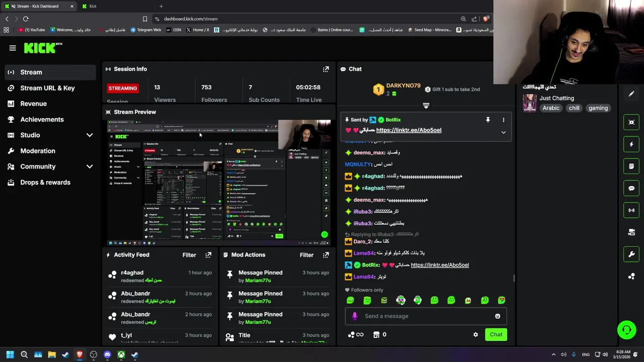Screen dimensions: 644x362
Task: Click Followers only chat mode label
Action: tap(367, 290)
